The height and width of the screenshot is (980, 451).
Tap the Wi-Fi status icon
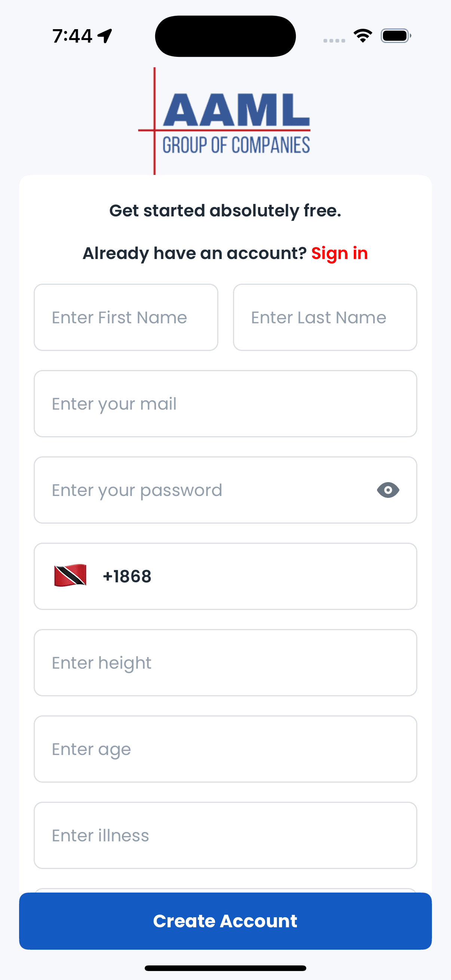(363, 36)
